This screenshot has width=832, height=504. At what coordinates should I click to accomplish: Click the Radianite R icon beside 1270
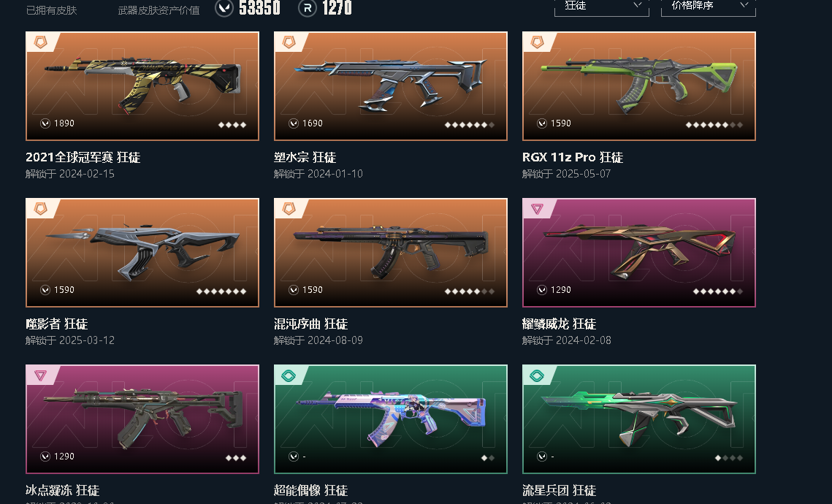[x=308, y=8]
